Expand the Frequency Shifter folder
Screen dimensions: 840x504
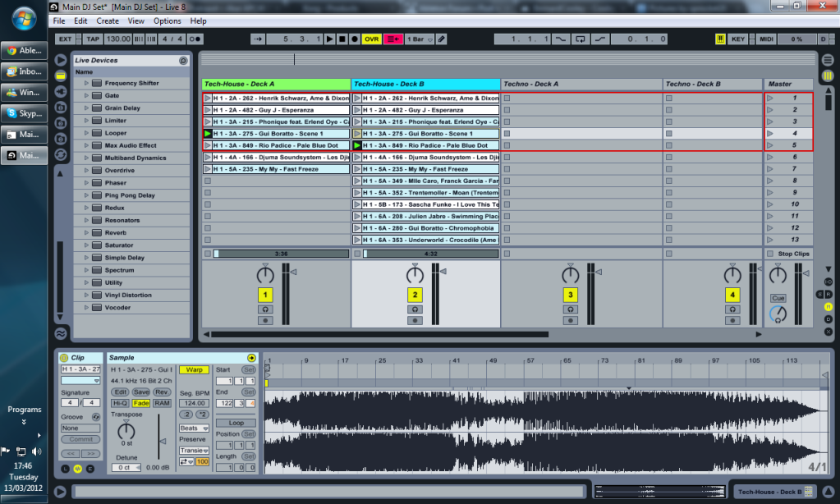[86, 83]
